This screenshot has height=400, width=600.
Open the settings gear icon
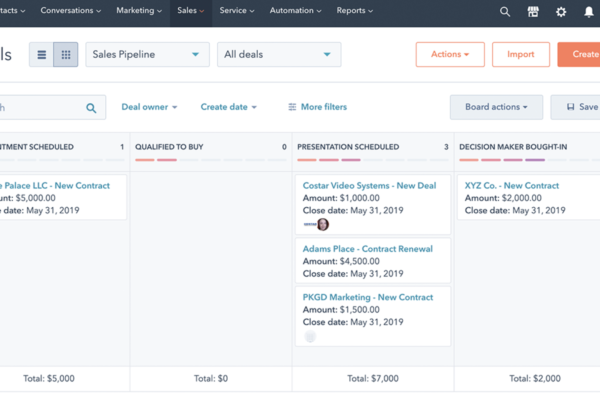(561, 12)
